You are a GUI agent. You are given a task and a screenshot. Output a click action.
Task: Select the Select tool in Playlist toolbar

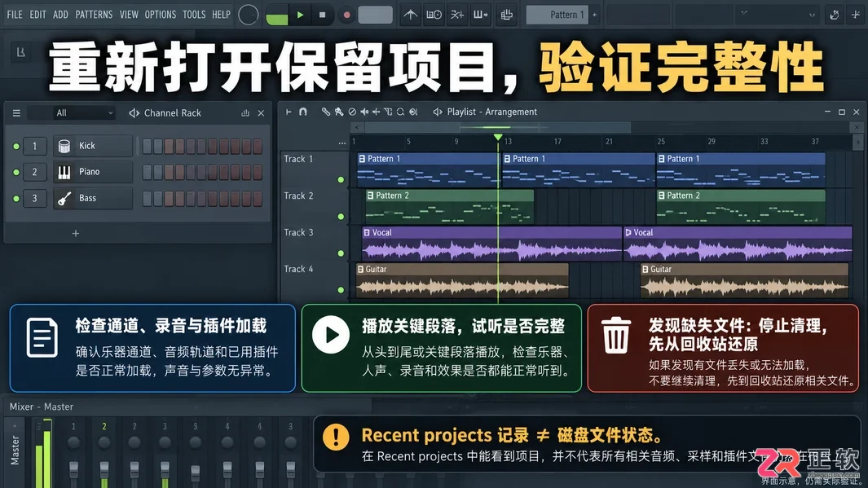388,112
